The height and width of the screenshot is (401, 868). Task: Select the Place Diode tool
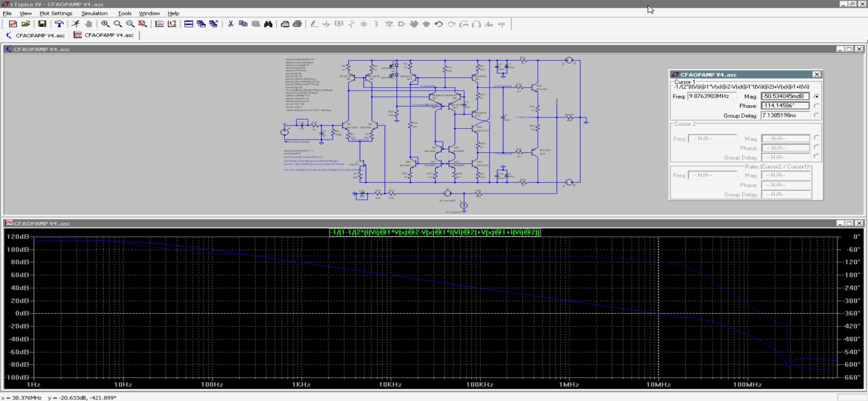tap(389, 24)
